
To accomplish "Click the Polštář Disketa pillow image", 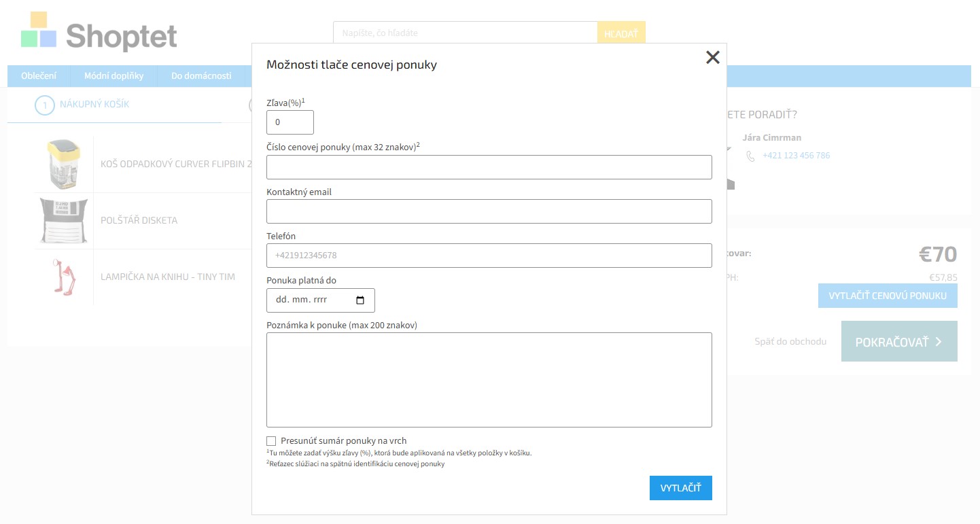I will coord(64,220).
